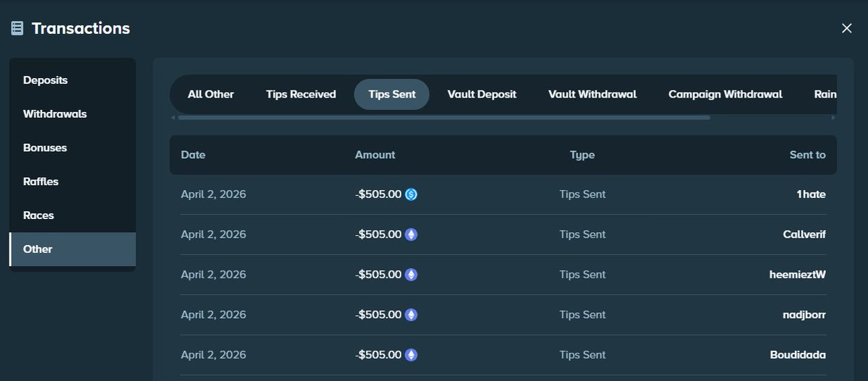Select the Tips Sent tab
The image size is (868, 381).
(x=391, y=94)
